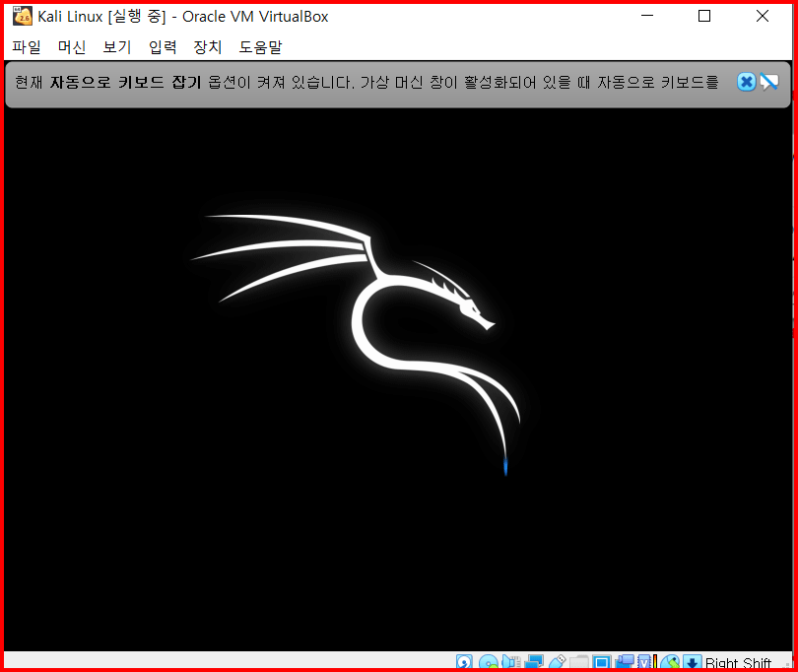Click the VirtualBox icon in title bar
Viewport: 798px width, 672px height.
[x=23, y=17]
